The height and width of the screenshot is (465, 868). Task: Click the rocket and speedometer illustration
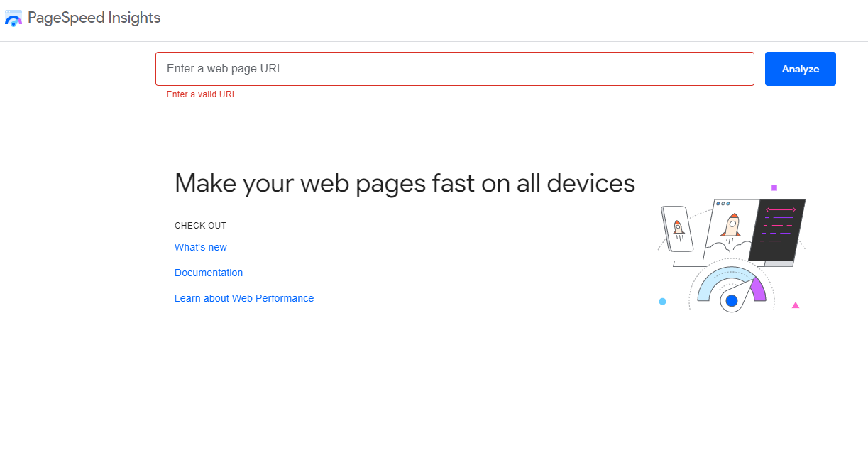click(x=731, y=248)
